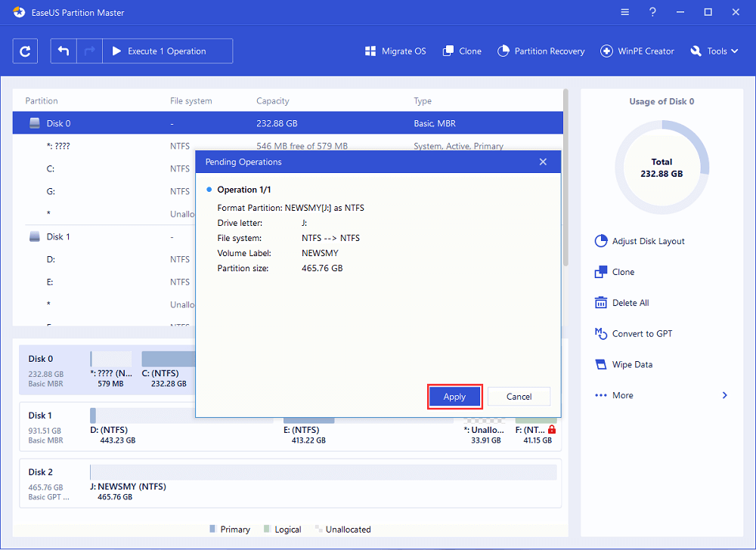Click J: NEWSMY partition bar on Disk 2
756x550 pixels.
(323, 473)
